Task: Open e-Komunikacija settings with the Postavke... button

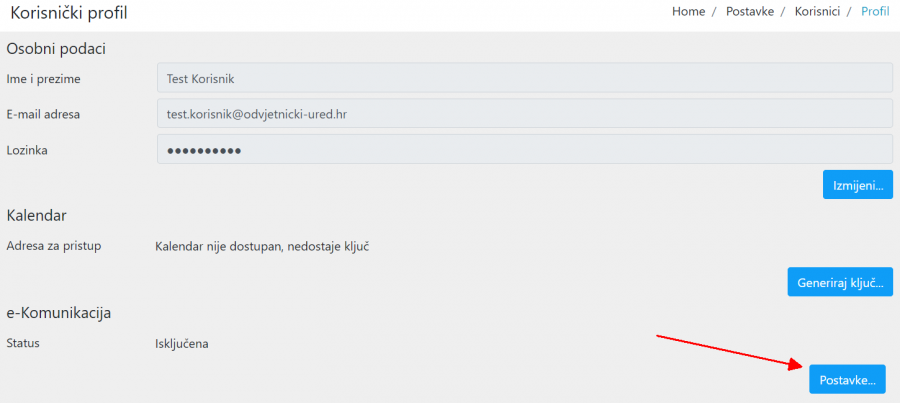Action: tap(846, 380)
